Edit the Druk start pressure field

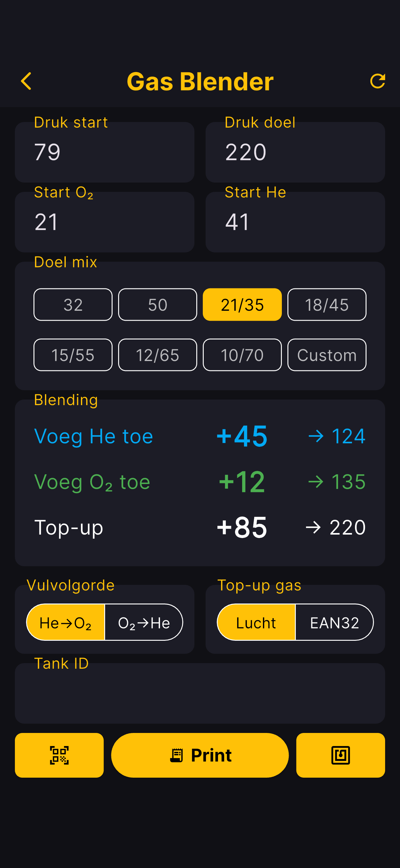coord(104,152)
